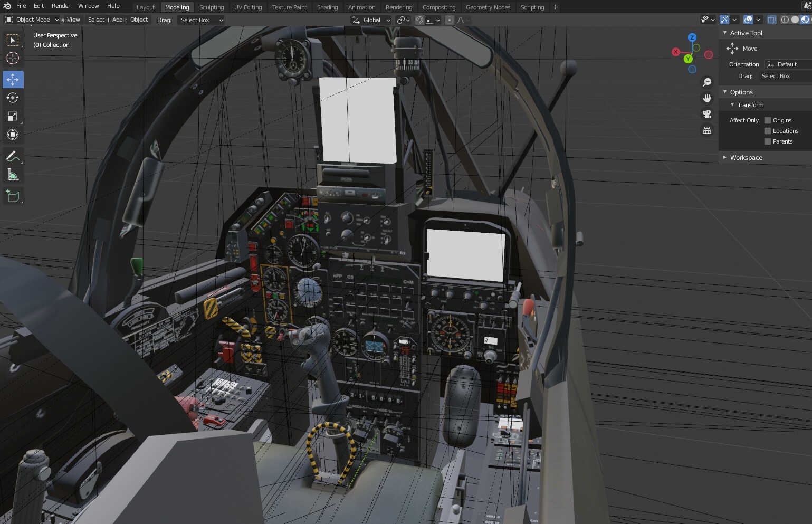This screenshot has height=524, width=812.
Task: Open the overlays options dropdown arrow
Action: click(x=758, y=20)
